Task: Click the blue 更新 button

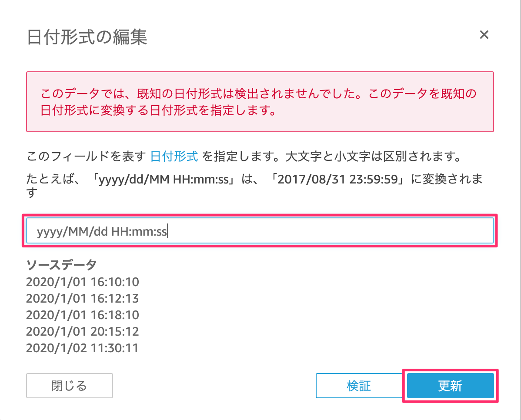Action: pyautogui.click(x=451, y=386)
